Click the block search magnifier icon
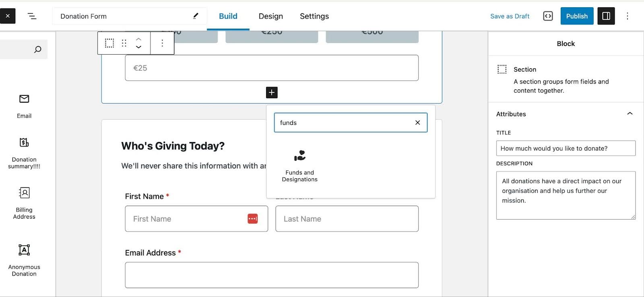 pos(38,49)
